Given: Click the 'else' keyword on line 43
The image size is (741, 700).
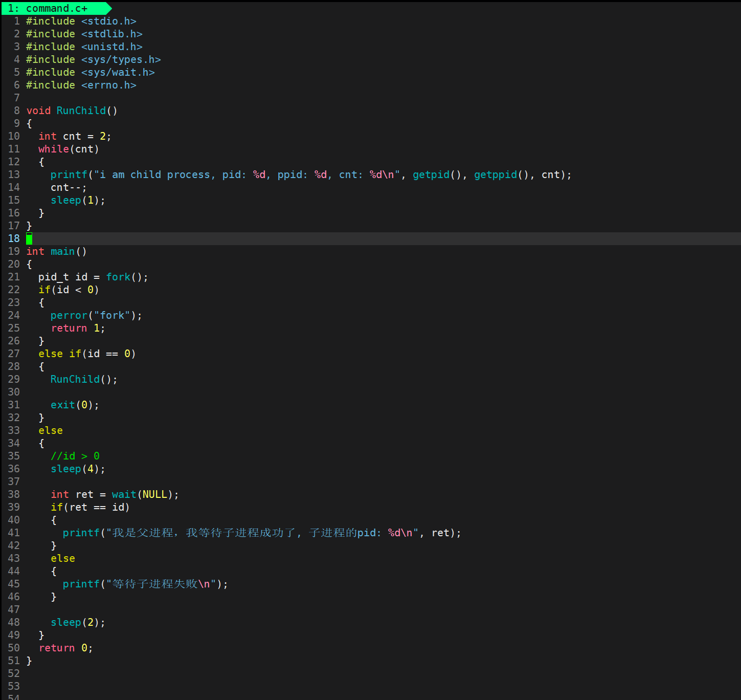Looking at the screenshot, I should pos(63,558).
